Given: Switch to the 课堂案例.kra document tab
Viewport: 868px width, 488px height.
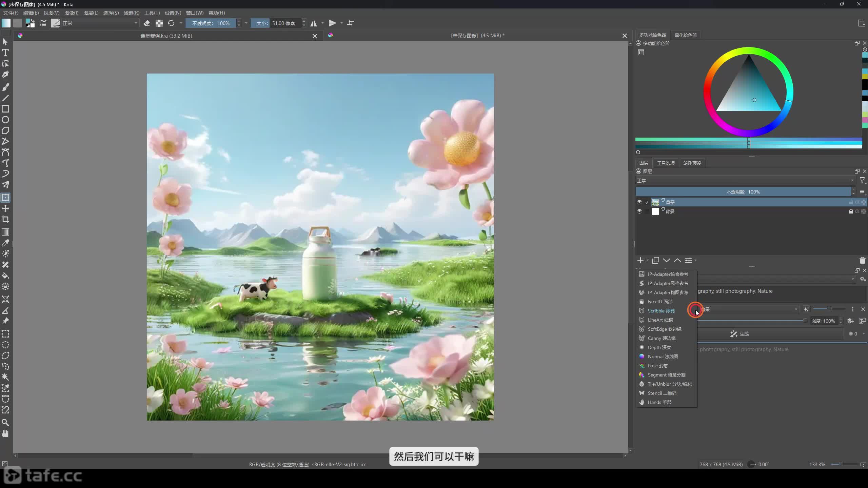Looking at the screenshot, I should click(166, 36).
